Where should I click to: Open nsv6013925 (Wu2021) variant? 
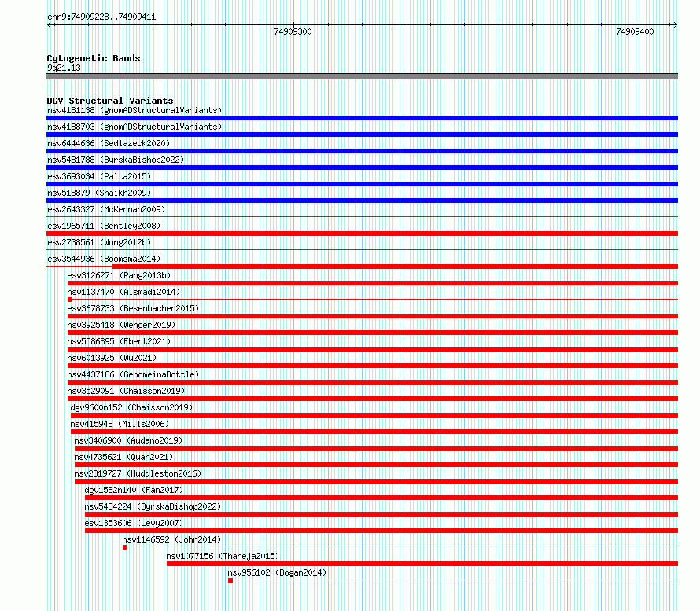[x=112, y=358]
